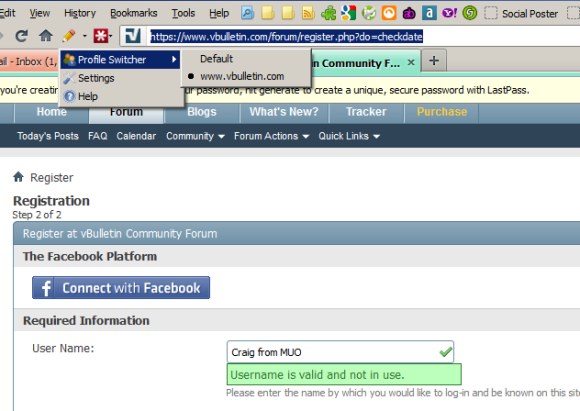Image resolution: width=580 pixels, height=411 pixels.
Task: Click the Google bookmark icon
Action: click(x=348, y=13)
